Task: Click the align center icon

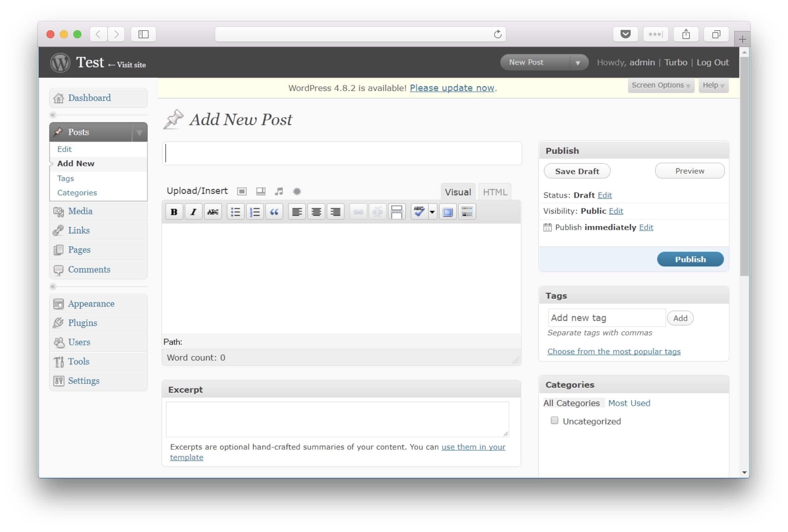Action: coord(316,212)
